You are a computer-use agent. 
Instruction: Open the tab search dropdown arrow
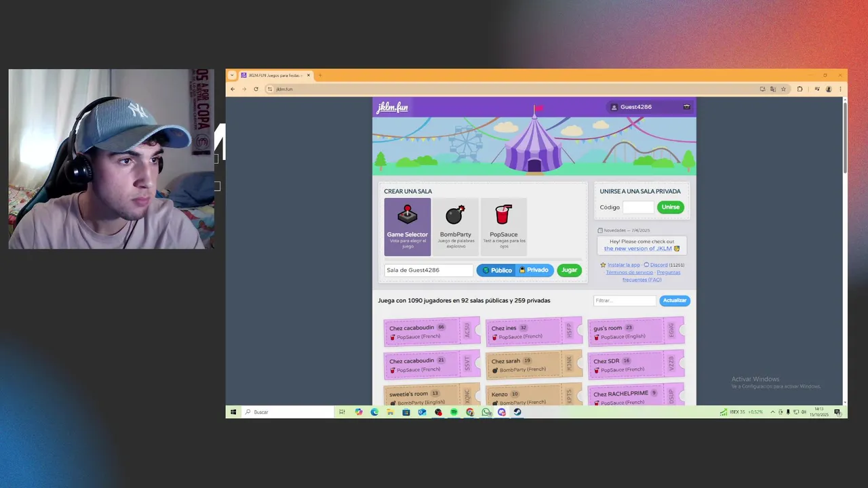click(232, 75)
